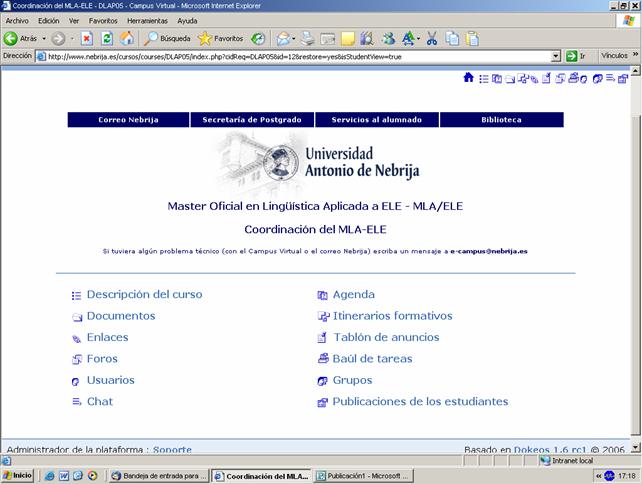
Task: Click the Mail envelope toolbar icon
Action: [x=283, y=39]
